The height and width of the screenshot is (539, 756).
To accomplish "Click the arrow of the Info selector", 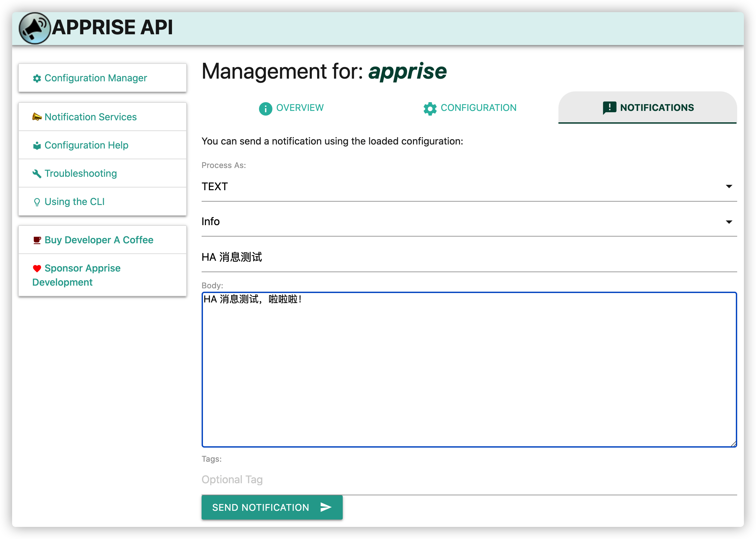I will tap(729, 222).
